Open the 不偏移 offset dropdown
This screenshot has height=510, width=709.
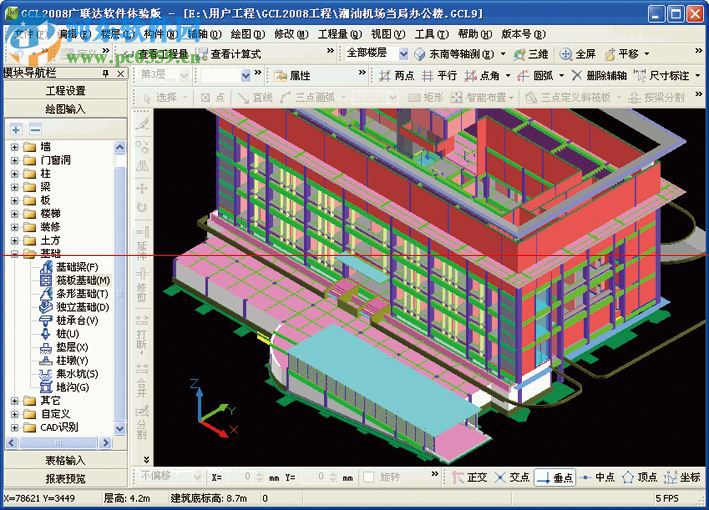click(x=197, y=477)
